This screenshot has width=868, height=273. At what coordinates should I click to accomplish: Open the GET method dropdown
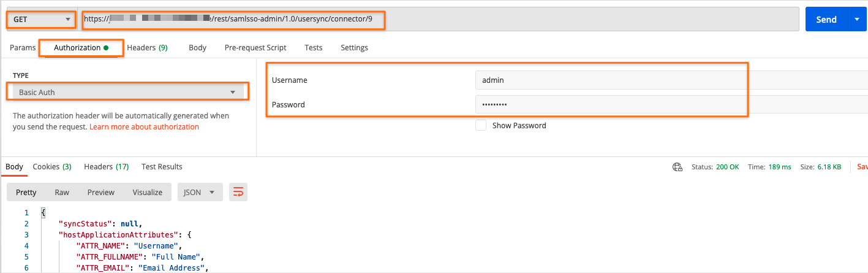tap(41, 20)
